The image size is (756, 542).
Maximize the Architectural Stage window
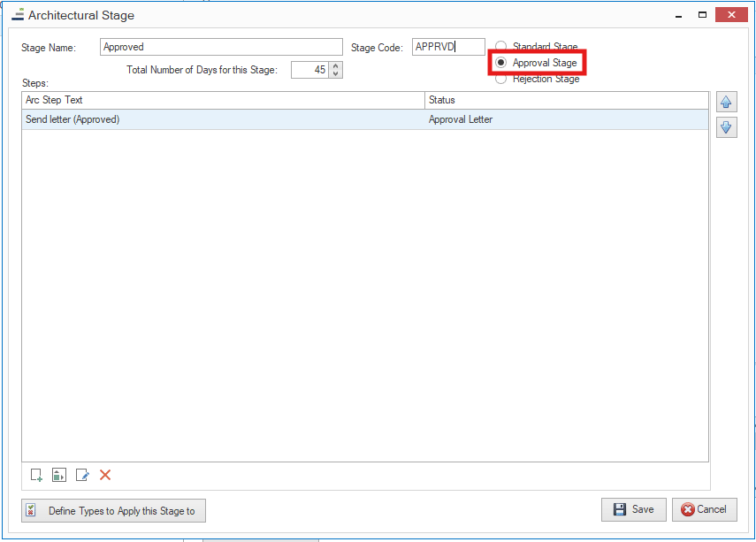pyautogui.click(x=702, y=15)
